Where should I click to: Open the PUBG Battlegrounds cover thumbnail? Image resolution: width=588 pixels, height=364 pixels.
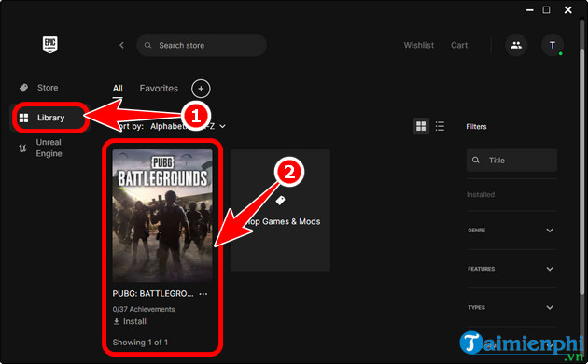point(162,216)
